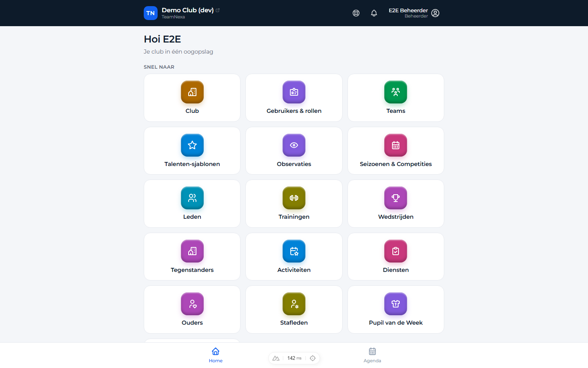588x368 pixels.
Task: Click the 'Je club in één oogopslag' subtitle
Action: coord(178,52)
